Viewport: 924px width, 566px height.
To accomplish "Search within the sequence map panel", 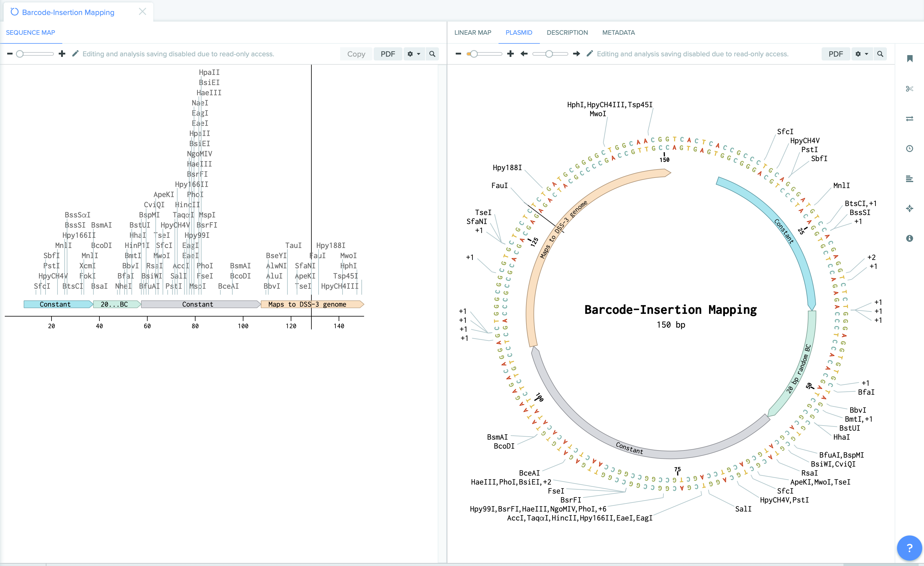I will pyautogui.click(x=432, y=54).
